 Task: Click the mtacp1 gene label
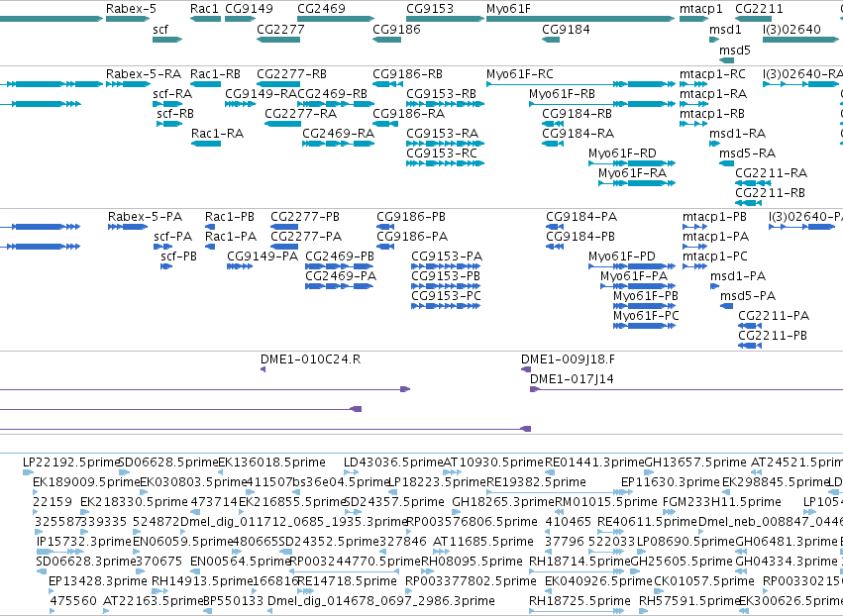pyautogui.click(x=701, y=9)
